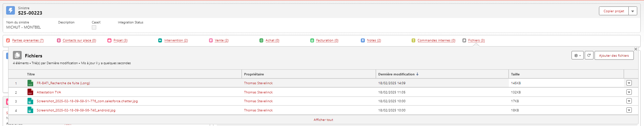Click the size value 145KB
This screenshot has height=126, width=644.
click(516, 83)
